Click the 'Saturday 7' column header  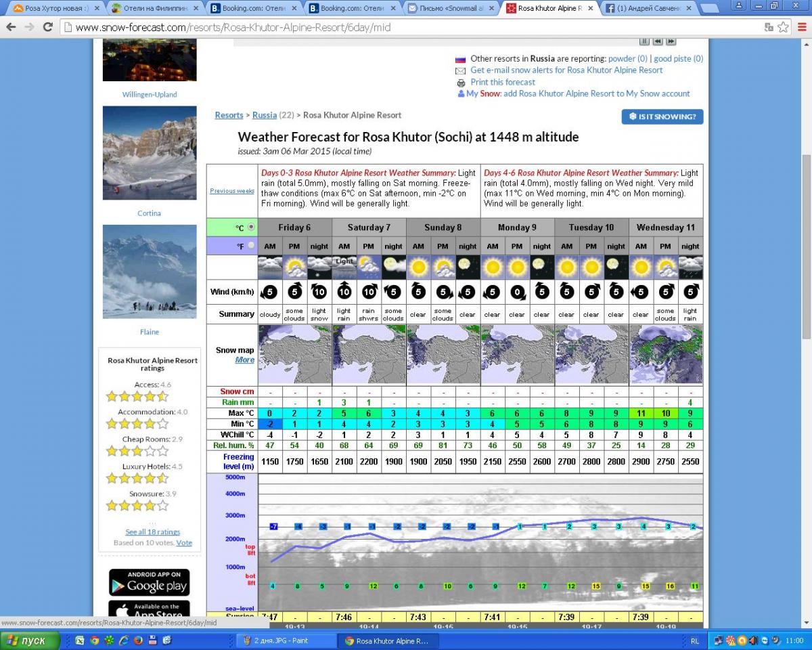369,227
